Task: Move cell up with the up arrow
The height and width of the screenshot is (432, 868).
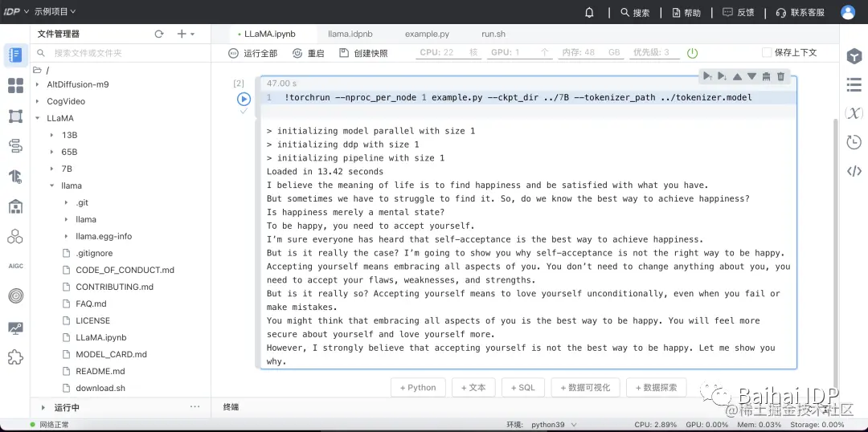Action: (x=737, y=76)
